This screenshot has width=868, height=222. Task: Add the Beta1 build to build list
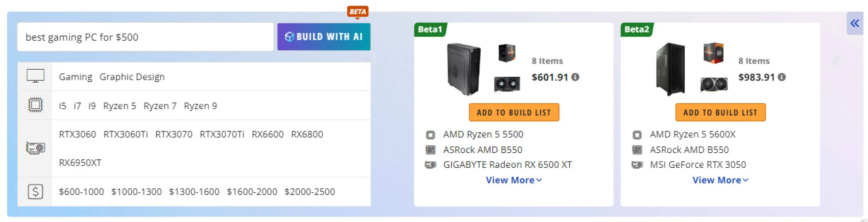point(514,113)
